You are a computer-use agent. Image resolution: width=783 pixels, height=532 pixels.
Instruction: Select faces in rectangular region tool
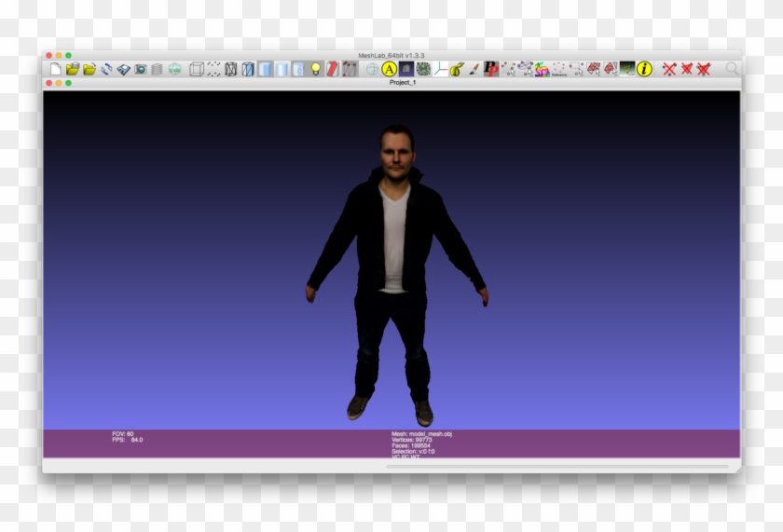pyautogui.click(x=593, y=69)
